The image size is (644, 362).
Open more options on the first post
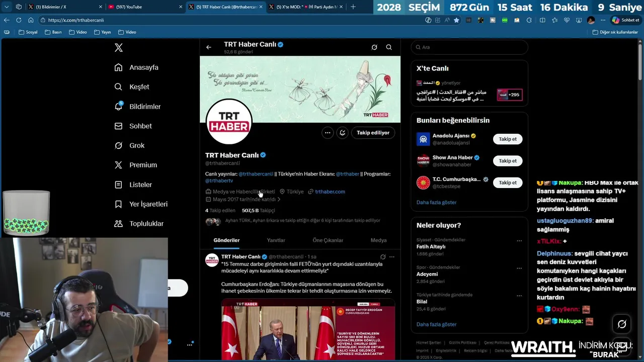point(392,257)
